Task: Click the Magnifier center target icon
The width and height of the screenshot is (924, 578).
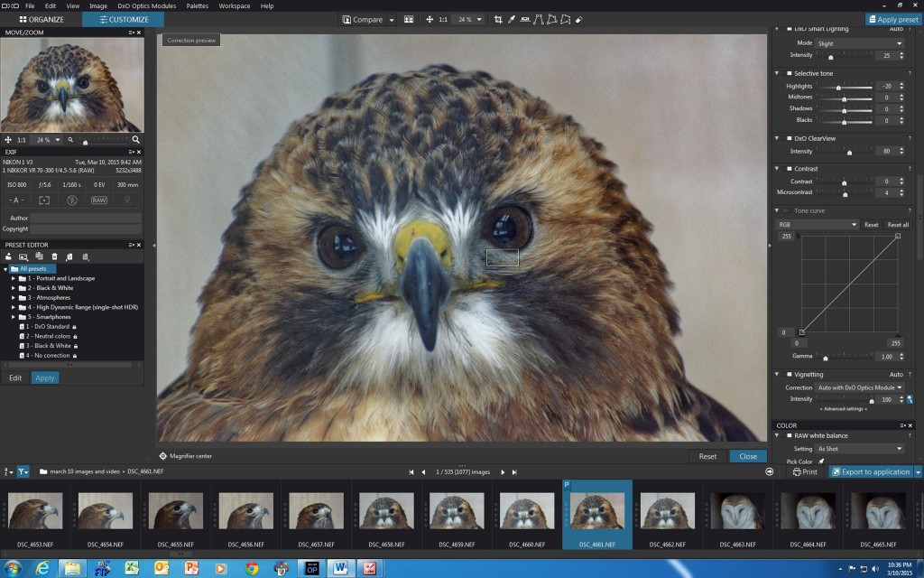Action: click(x=163, y=456)
